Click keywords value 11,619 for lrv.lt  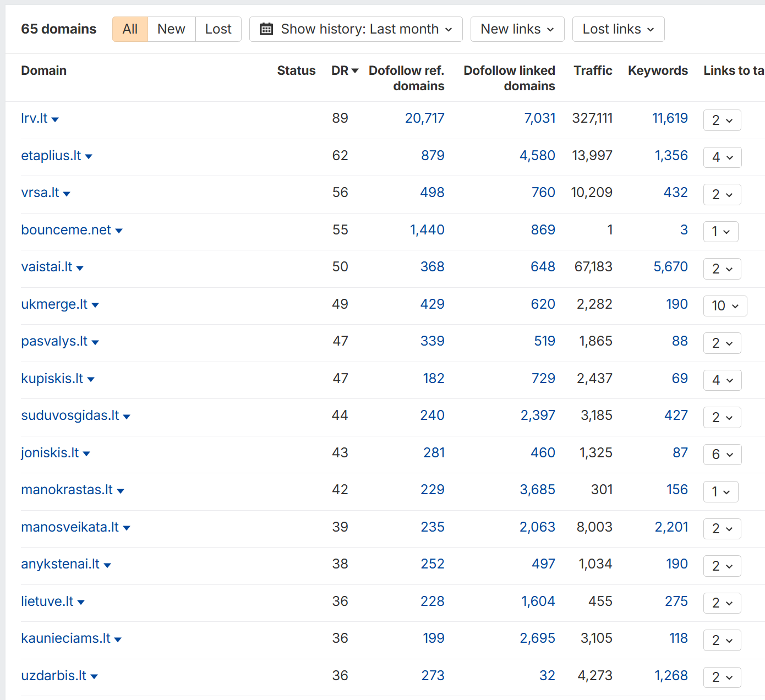tap(670, 118)
